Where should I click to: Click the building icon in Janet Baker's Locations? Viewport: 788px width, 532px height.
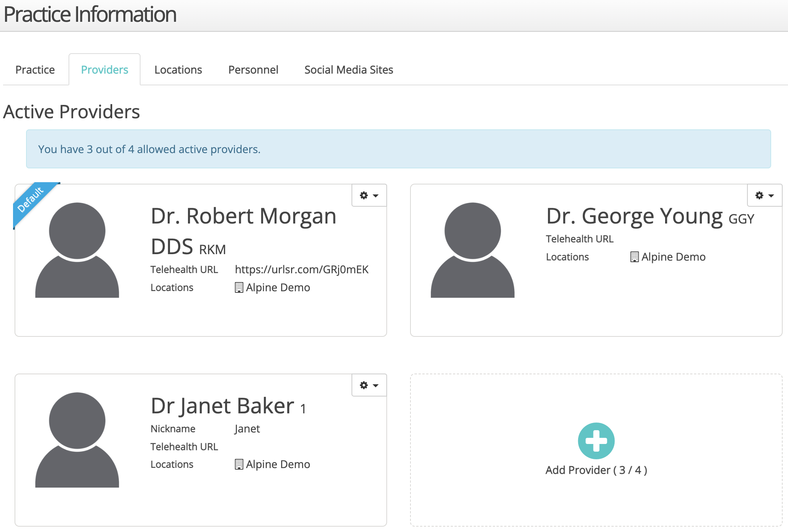tap(239, 464)
